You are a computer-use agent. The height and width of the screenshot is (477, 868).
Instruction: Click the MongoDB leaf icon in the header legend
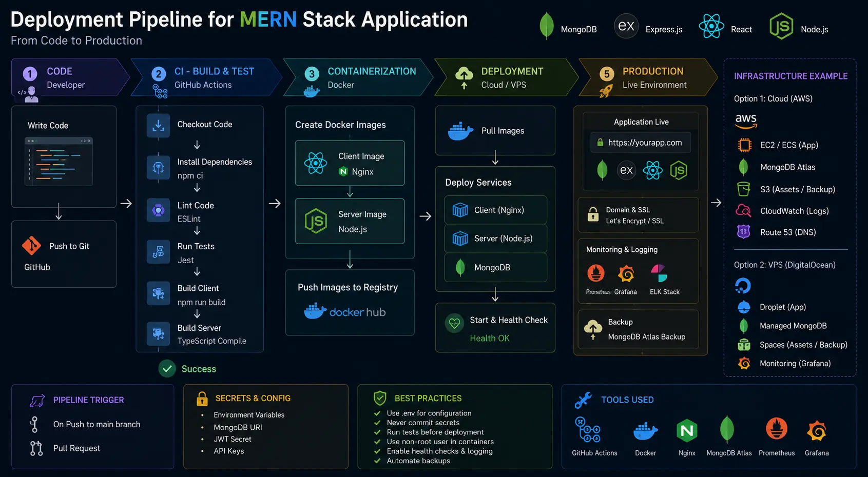[x=546, y=26]
